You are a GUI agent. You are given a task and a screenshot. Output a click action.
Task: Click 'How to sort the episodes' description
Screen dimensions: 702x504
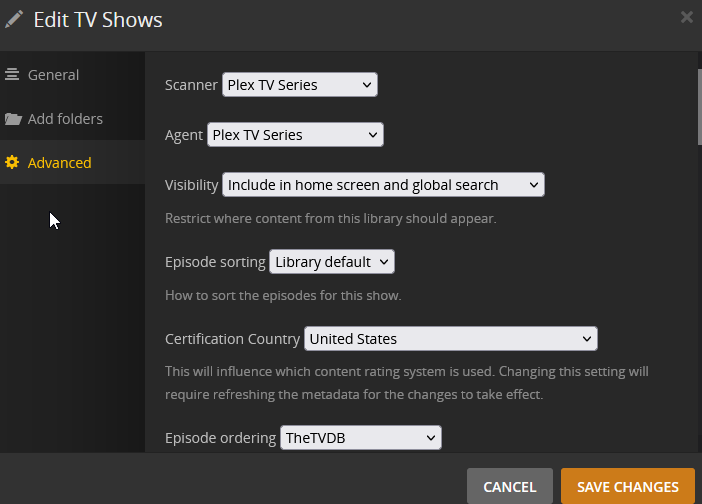pos(283,295)
